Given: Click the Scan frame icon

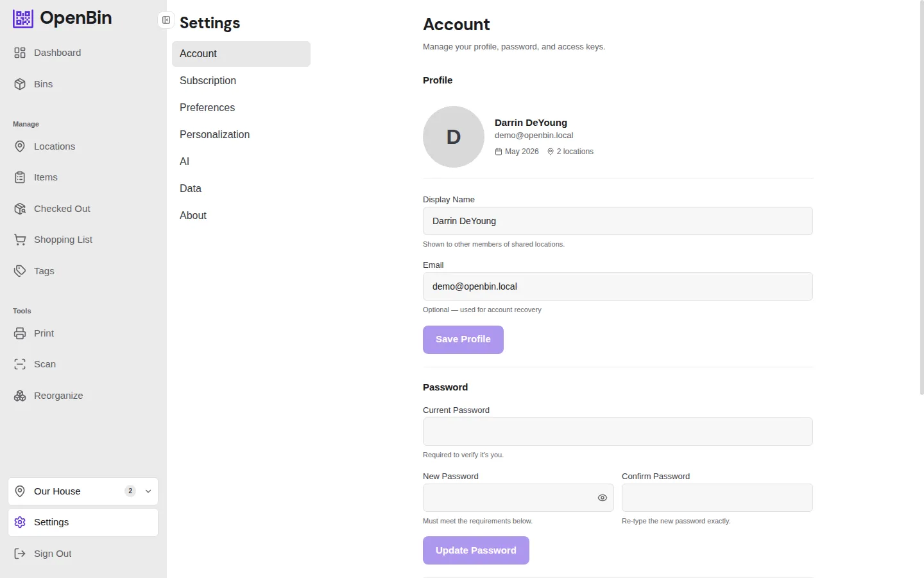Looking at the screenshot, I should pos(20,364).
